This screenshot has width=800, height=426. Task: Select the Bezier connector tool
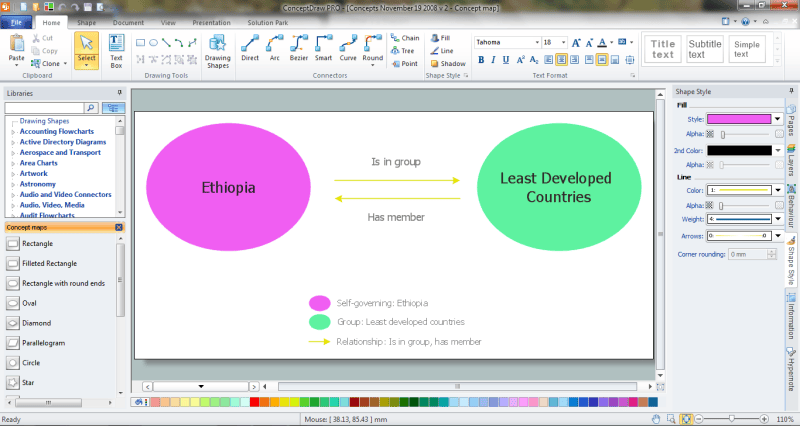[x=298, y=48]
